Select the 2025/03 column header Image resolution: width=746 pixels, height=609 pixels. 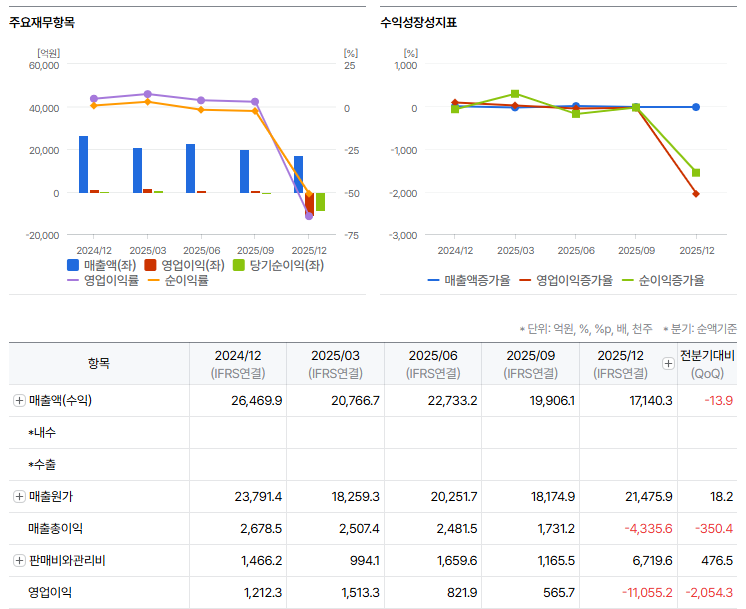(335, 364)
